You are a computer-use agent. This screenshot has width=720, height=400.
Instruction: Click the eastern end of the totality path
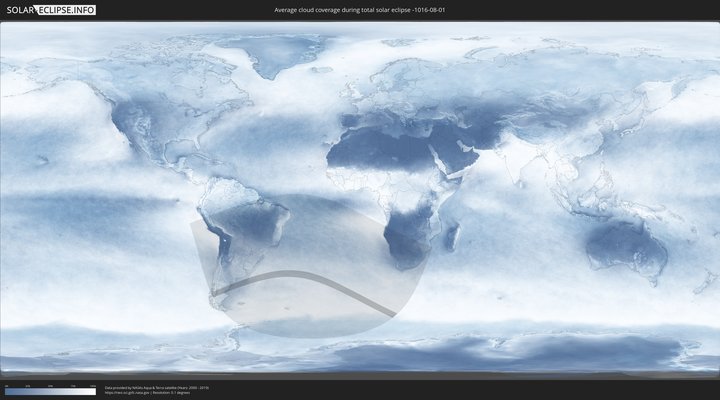(x=393, y=316)
